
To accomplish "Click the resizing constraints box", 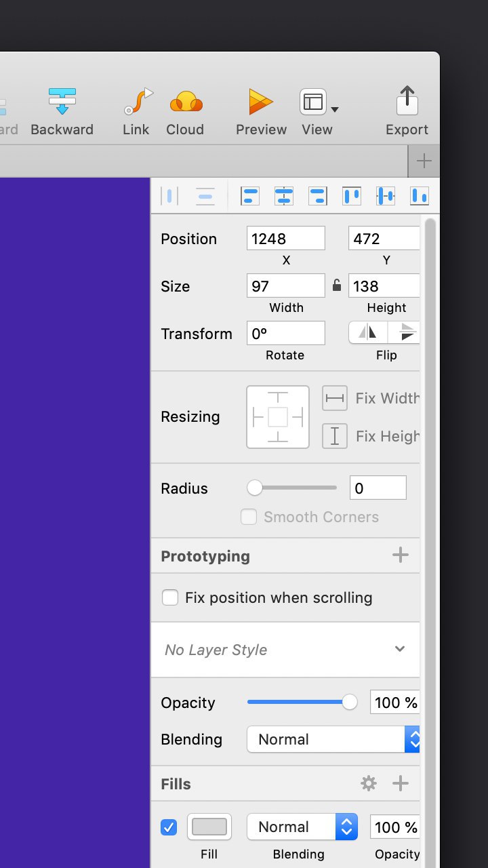I will click(278, 417).
